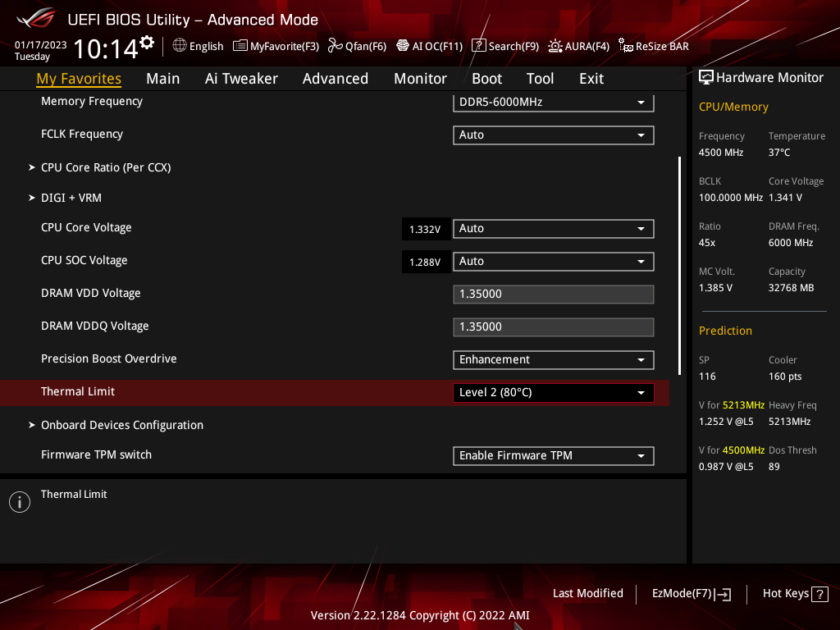Click the 1.332V CPU Core Voltage readout

[x=426, y=230]
